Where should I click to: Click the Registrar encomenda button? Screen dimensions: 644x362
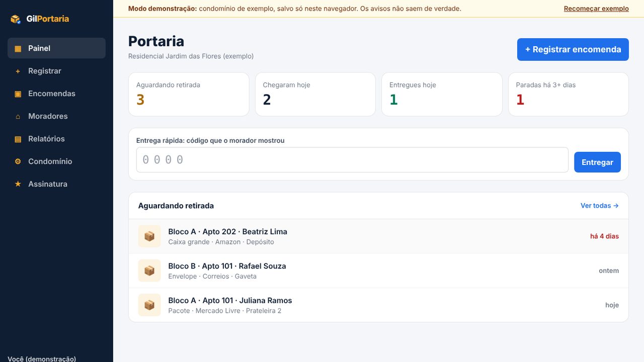(573, 49)
